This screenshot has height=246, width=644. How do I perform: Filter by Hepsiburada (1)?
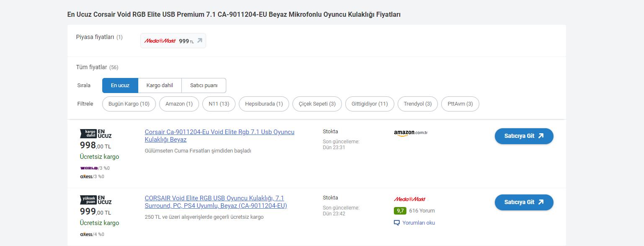(x=264, y=104)
